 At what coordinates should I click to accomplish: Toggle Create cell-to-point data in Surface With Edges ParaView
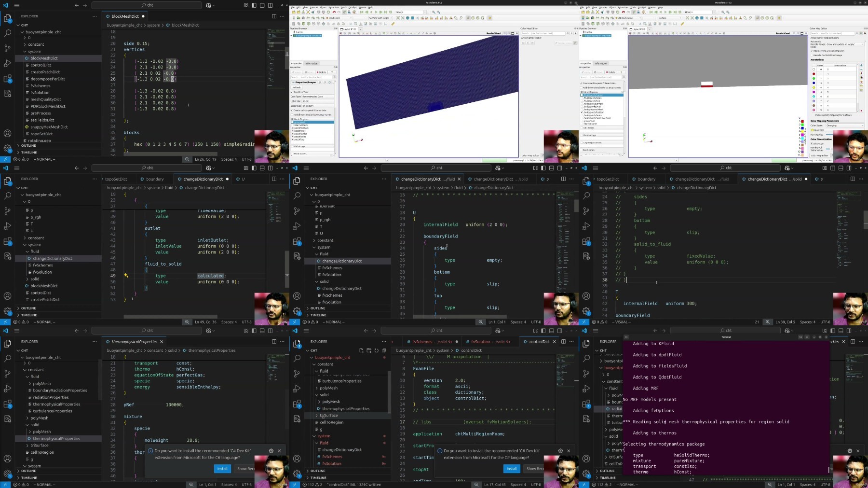(x=292, y=110)
